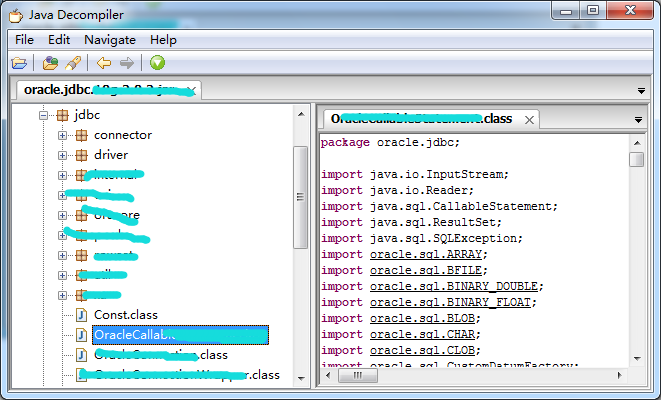
Task: Expand the driver package node
Action: (x=62, y=155)
